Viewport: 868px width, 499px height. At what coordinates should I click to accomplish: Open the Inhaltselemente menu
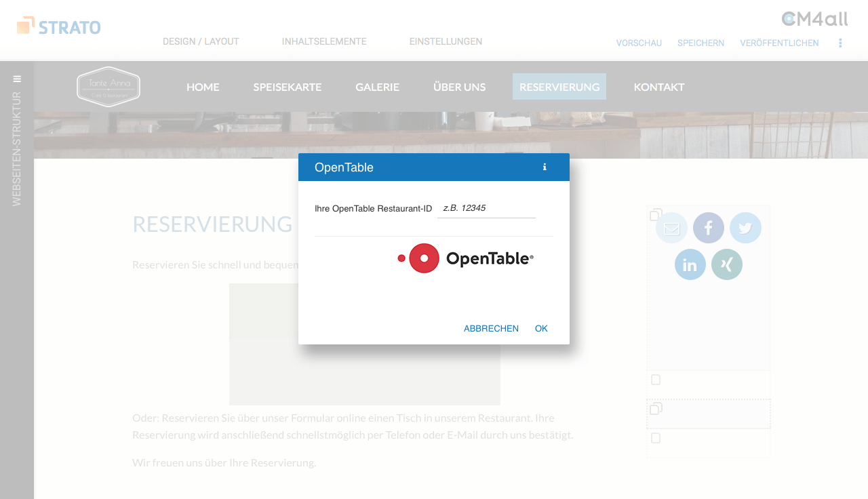coord(324,41)
